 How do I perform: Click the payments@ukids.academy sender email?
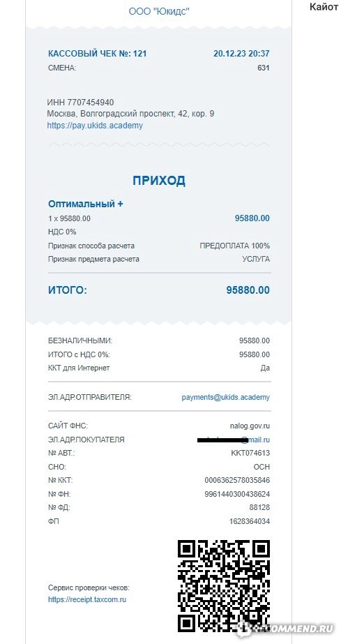click(x=226, y=398)
